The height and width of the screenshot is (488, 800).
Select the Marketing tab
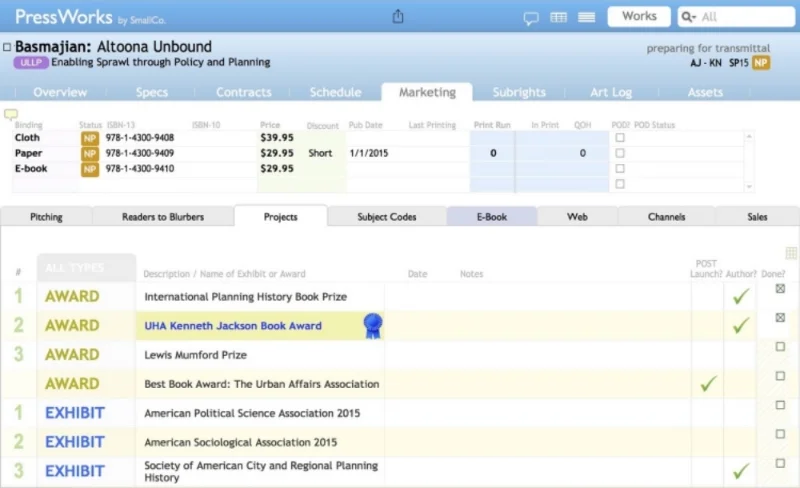click(x=427, y=92)
